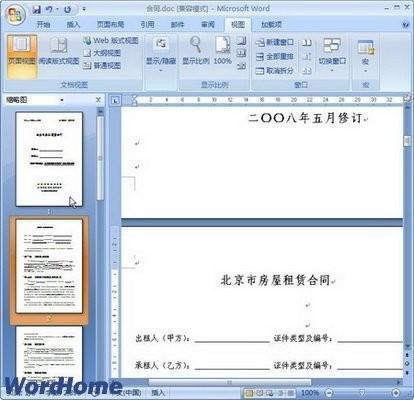Image resolution: width=414 pixels, height=400 pixels.
Task: Set zoom to 100% page icon
Action: pyautogui.click(x=222, y=51)
